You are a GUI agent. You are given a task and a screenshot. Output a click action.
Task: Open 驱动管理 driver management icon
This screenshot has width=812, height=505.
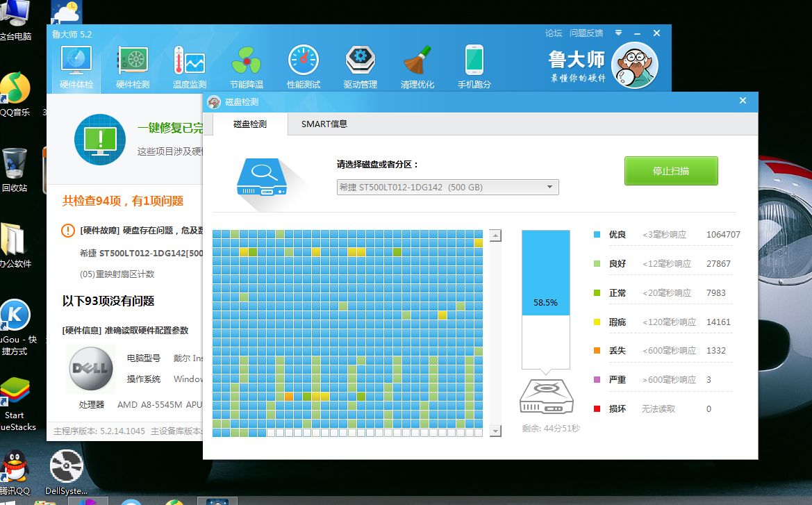[x=361, y=67]
